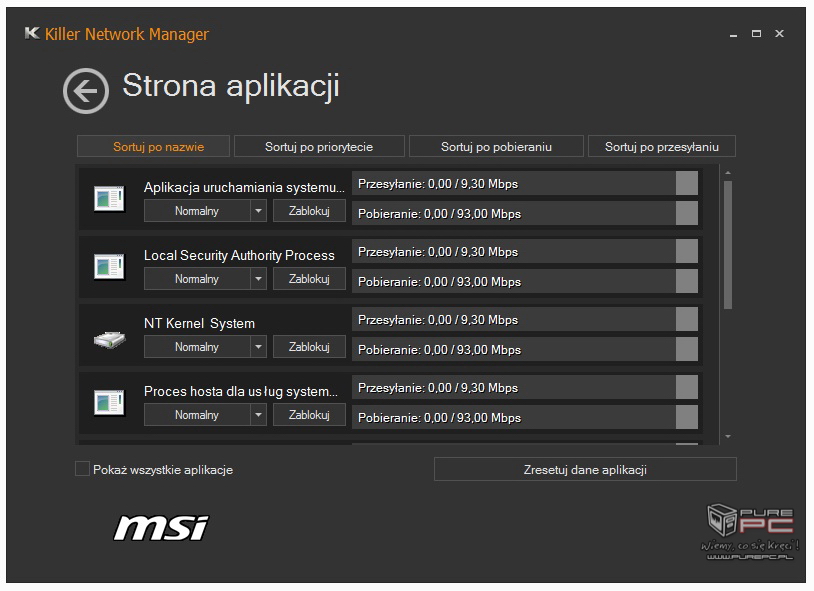Open priority dropdown for Aplikacja uruchamiania systemu
Viewport: 814px width, 591px height.
258,211
